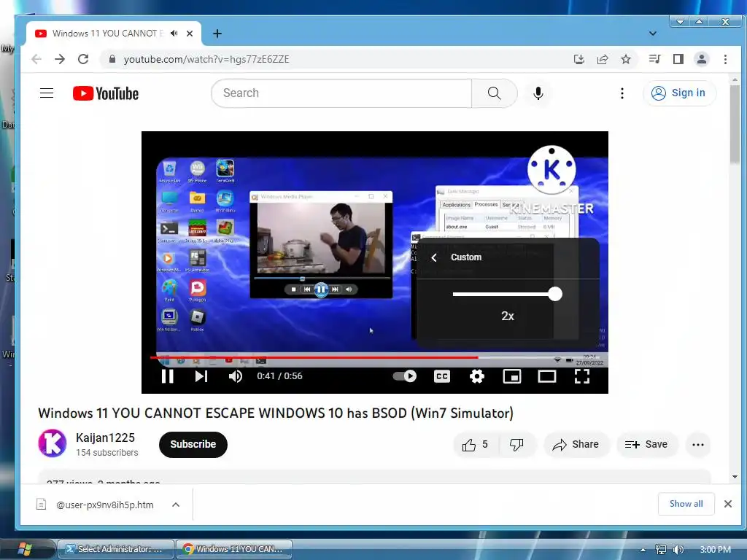Switch to Select Administrator taskbar window
Viewport: 747px width, 560px height.
(116, 549)
